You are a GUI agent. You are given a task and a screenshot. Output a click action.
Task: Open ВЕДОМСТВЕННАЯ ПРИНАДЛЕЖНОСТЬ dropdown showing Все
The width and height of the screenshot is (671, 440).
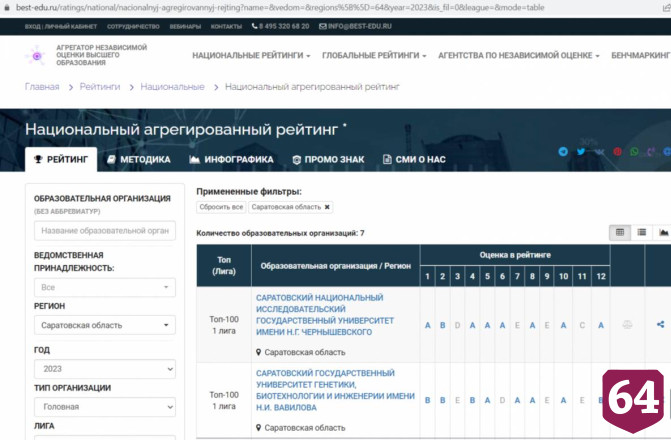click(105, 287)
